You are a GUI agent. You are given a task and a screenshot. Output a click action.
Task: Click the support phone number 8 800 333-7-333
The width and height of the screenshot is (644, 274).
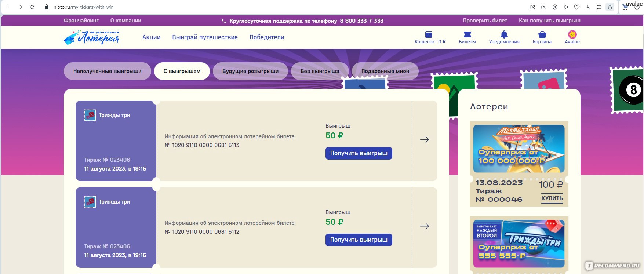tap(362, 21)
